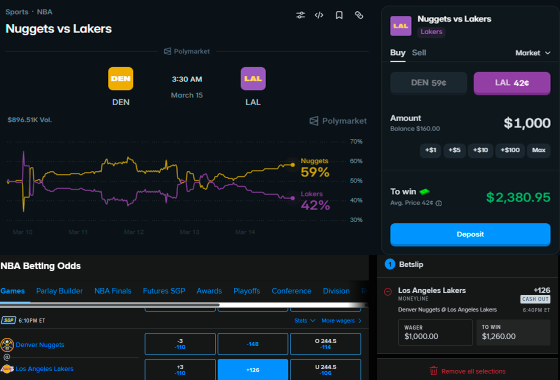Click the Lakers 42% chart endpoint
Image resolution: width=560 pixels, height=380 pixels.
coord(292,198)
